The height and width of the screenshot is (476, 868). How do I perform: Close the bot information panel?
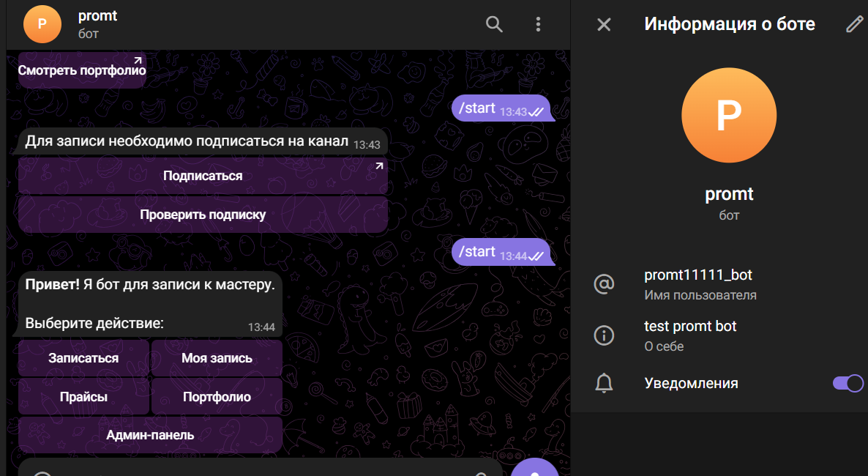click(x=604, y=24)
